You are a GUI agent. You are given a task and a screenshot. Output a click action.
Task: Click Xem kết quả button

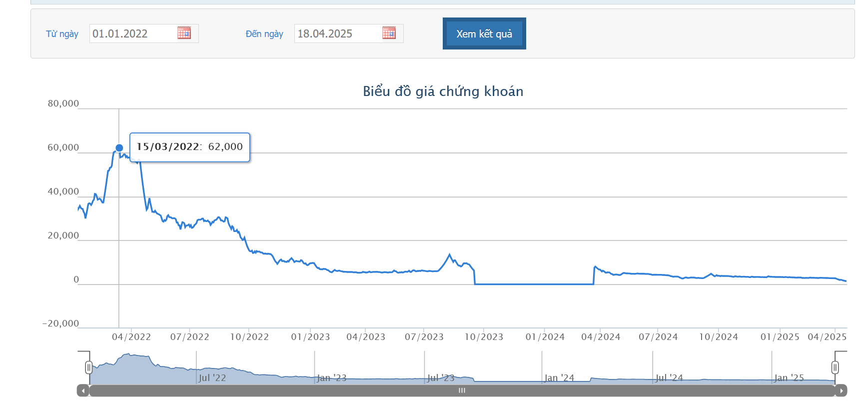pos(484,33)
